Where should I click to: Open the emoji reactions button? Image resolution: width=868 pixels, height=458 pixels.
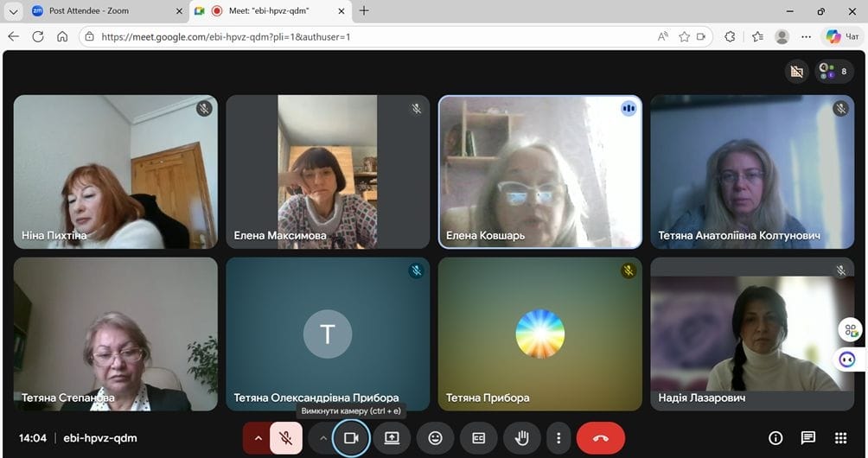(435, 438)
